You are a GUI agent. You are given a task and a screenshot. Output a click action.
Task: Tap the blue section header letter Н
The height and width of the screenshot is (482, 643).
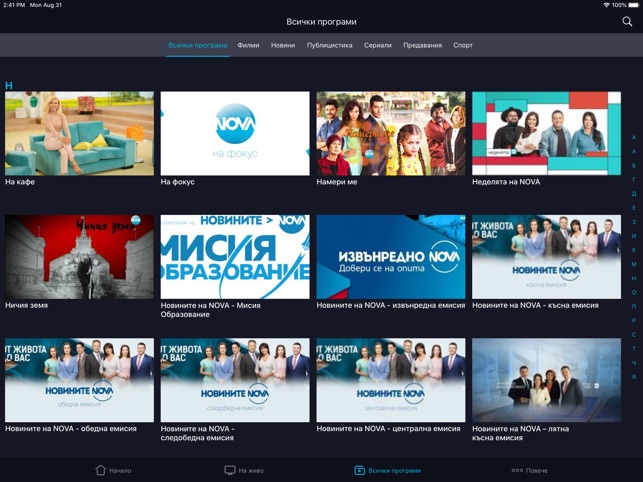tap(9, 85)
